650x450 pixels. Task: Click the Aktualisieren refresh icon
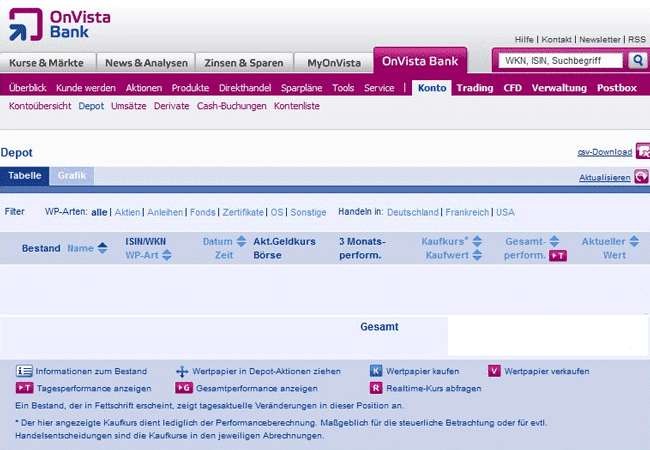tap(641, 176)
